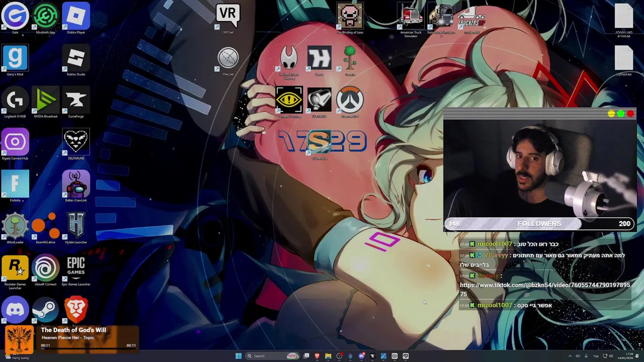
Task: Open the tModLoader desktop icon
Action: pyautogui.click(x=15, y=228)
